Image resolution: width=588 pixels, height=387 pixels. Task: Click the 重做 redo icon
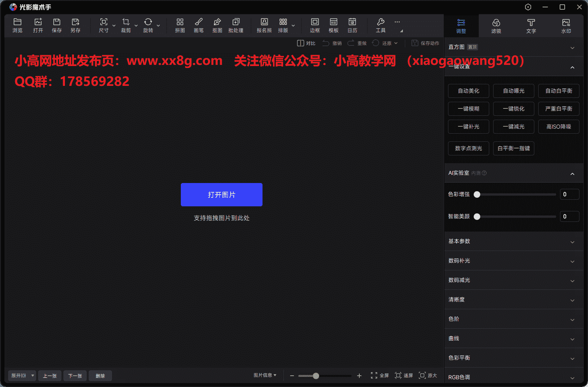(357, 43)
